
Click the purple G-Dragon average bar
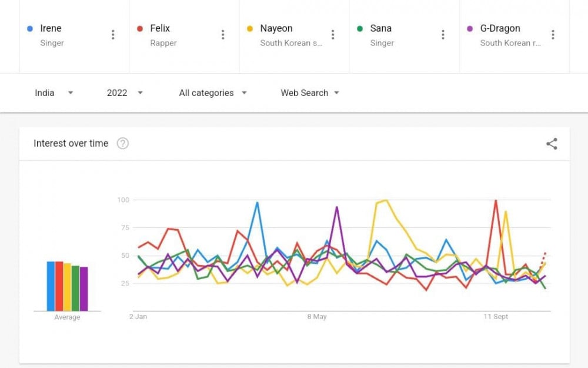coord(83,289)
